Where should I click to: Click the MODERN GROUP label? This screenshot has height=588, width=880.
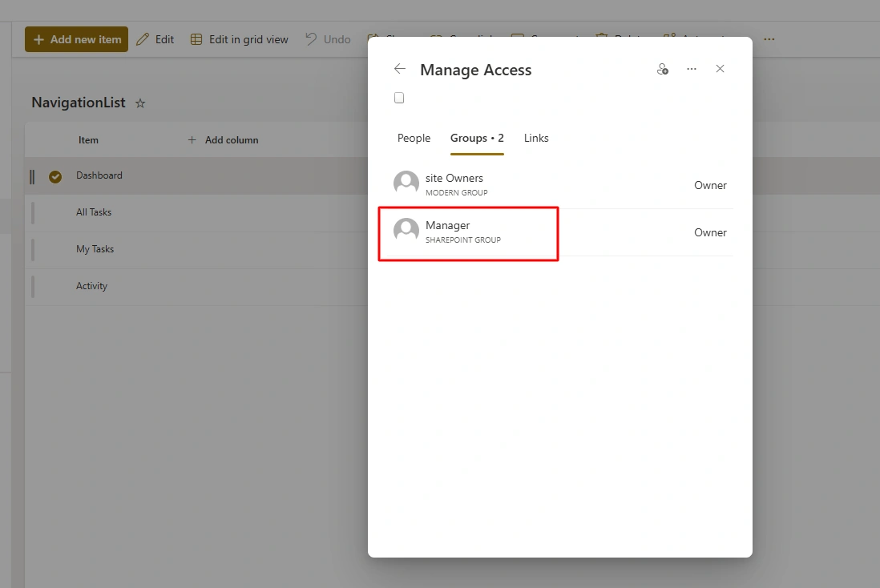[x=456, y=192]
